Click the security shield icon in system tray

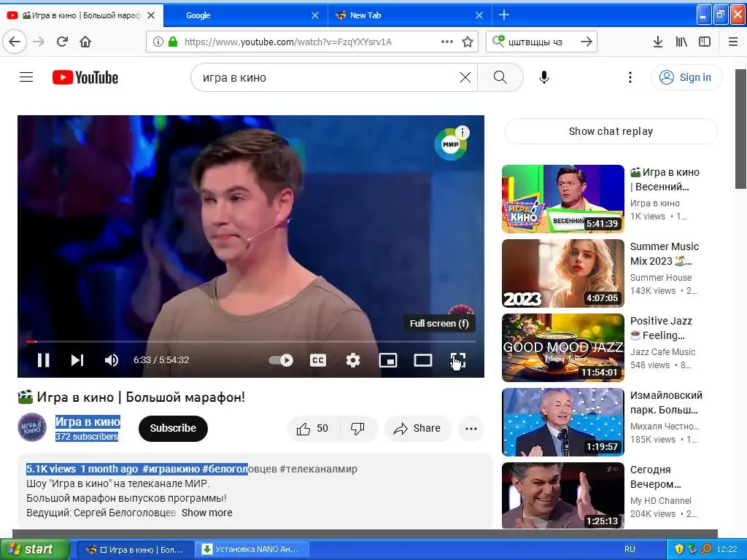(x=679, y=550)
